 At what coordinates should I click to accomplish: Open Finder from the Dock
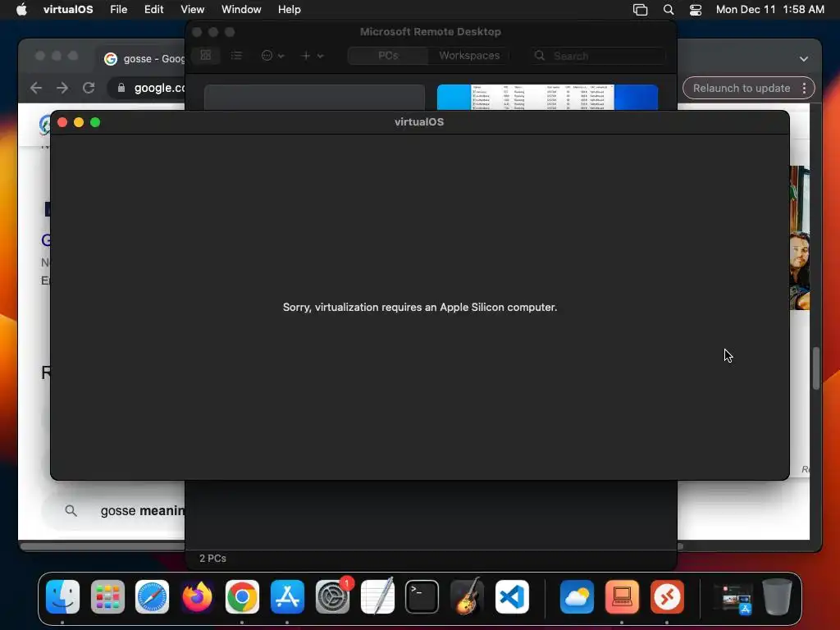click(x=62, y=596)
